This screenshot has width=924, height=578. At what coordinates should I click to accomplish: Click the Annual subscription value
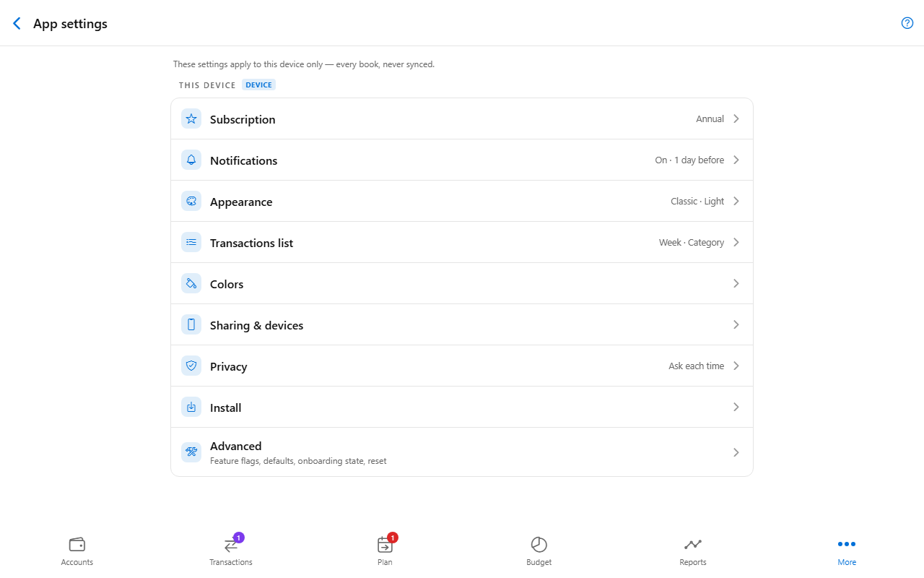[710, 119]
